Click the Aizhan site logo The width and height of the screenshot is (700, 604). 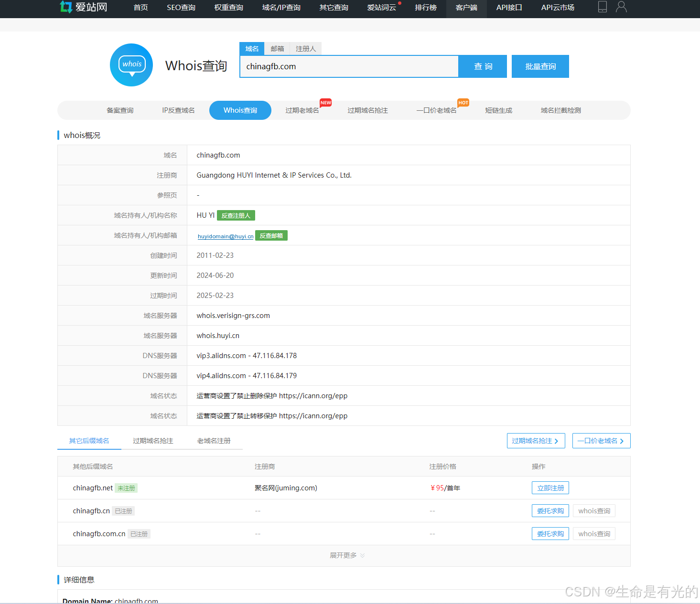tap(84, 7)
